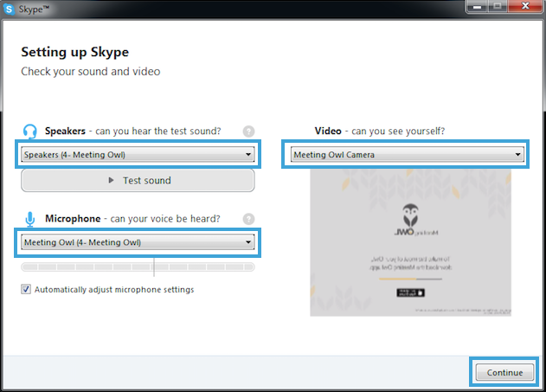Click the Skype logo in title bar

tap(9, 9)
